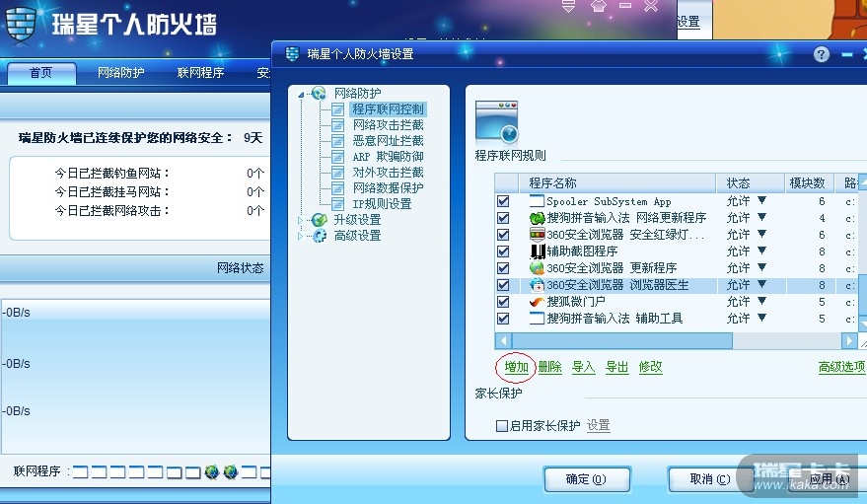Viewport: 867px width, 504px height.
Task: Click the 程序联网规则 window graphic icon
Action: pyautogui.click(x=496, y=121)
